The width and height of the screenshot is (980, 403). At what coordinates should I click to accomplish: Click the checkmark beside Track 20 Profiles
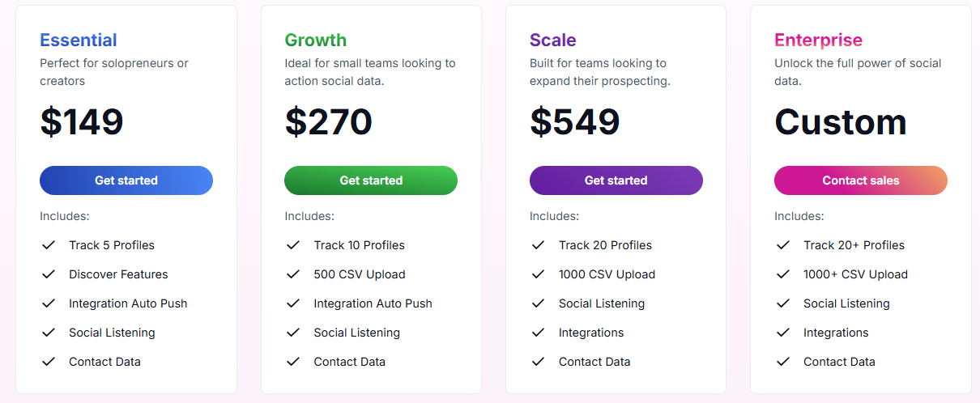538,245
